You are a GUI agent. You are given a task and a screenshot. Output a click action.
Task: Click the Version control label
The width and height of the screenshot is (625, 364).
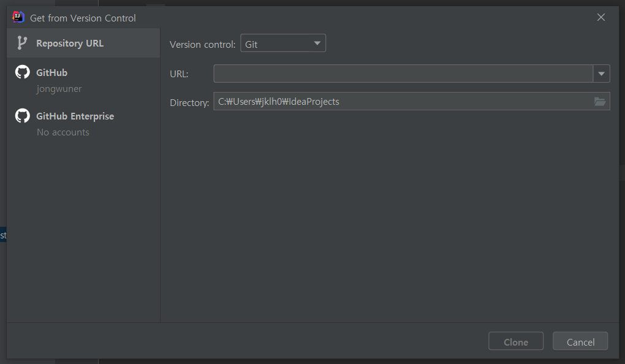(x=202, y=44)
